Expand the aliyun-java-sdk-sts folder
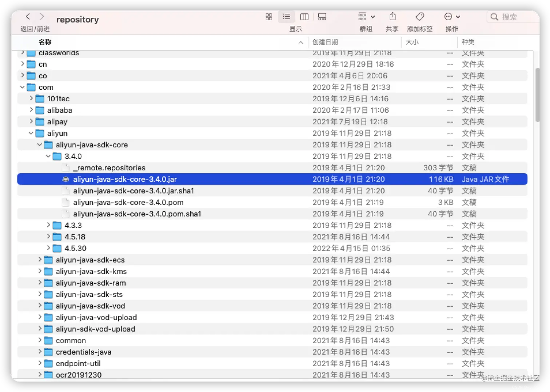This screenshot has width=550, height=392. pyautogui.click(x=40, y=294)
